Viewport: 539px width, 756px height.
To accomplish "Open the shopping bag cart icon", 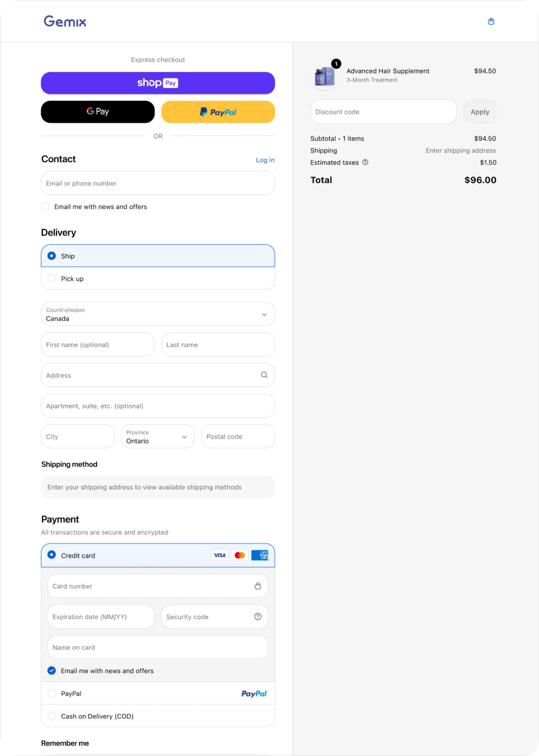I will (x=491, y=21).
